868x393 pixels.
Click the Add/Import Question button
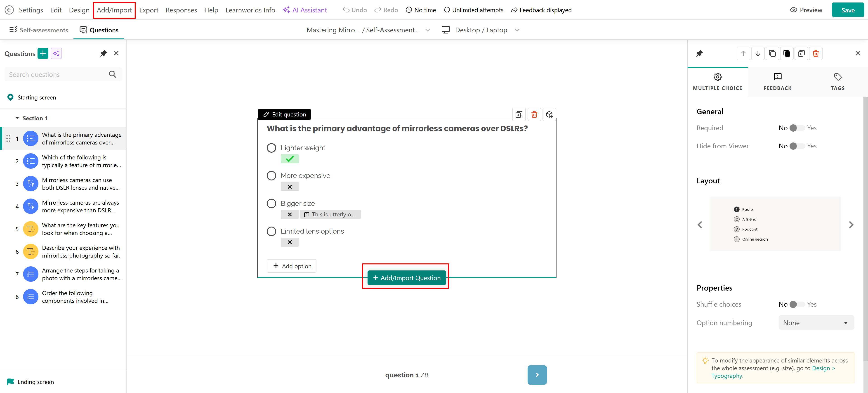coord(406,278)
